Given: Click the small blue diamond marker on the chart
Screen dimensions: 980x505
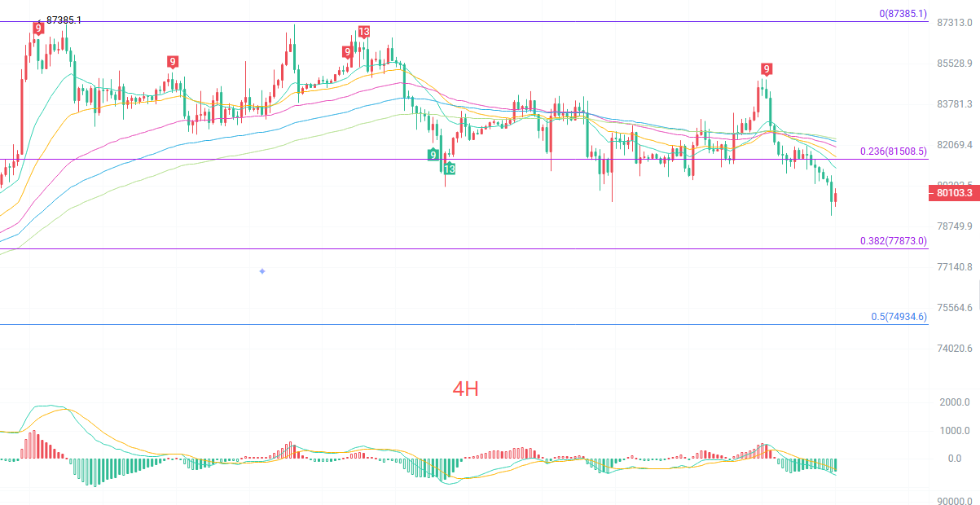Looking at the screenshot, I should 262,270.
